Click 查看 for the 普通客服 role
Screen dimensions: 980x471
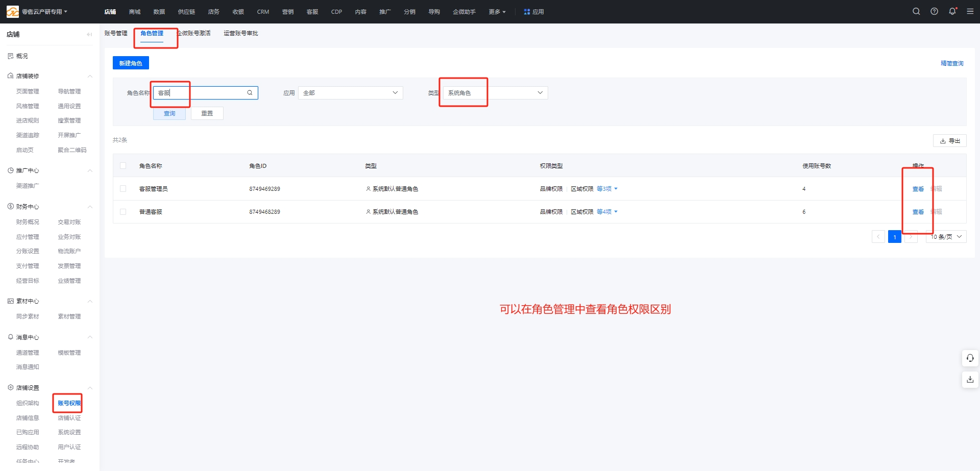918,212
